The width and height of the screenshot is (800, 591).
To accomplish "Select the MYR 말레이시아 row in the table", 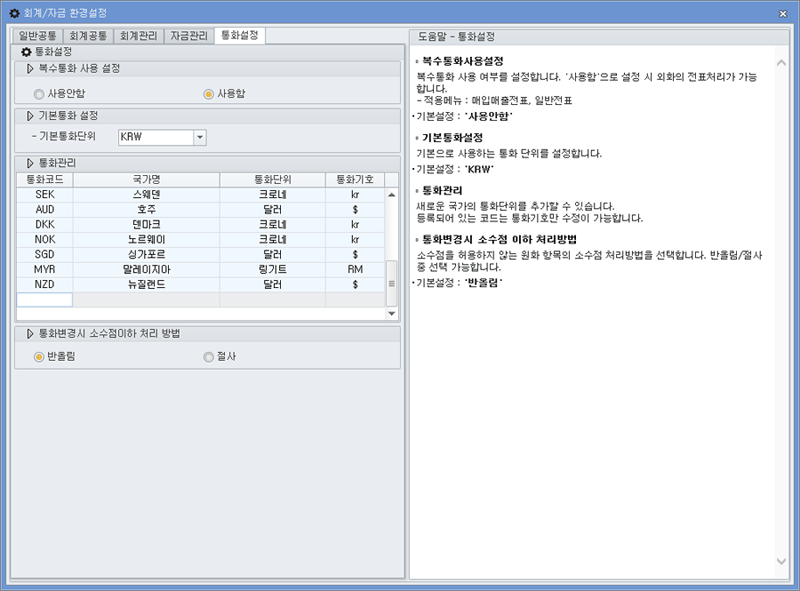I will coord(150,268).
